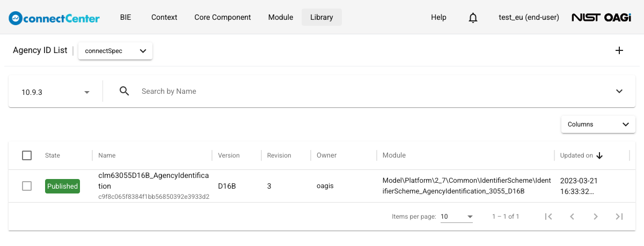The height and width of the screenshot is (246, 644).
Task: Click the module path cell text
Action: (x=467, y=186)
